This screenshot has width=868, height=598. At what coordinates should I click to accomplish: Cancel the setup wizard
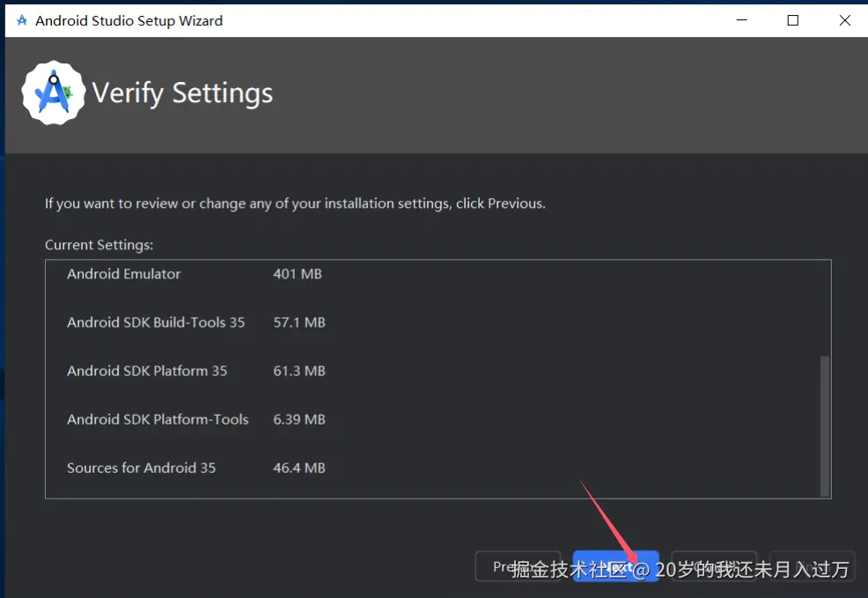(x=714, y=566)
